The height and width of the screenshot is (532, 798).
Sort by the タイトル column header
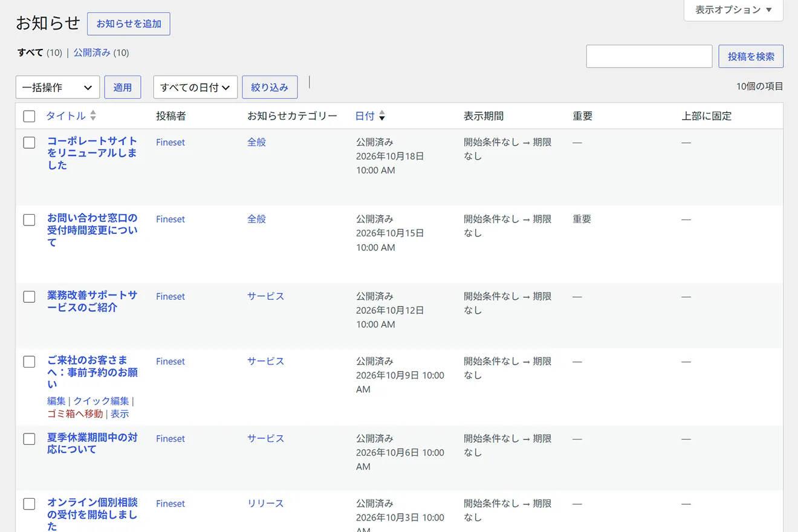[66, 116]
